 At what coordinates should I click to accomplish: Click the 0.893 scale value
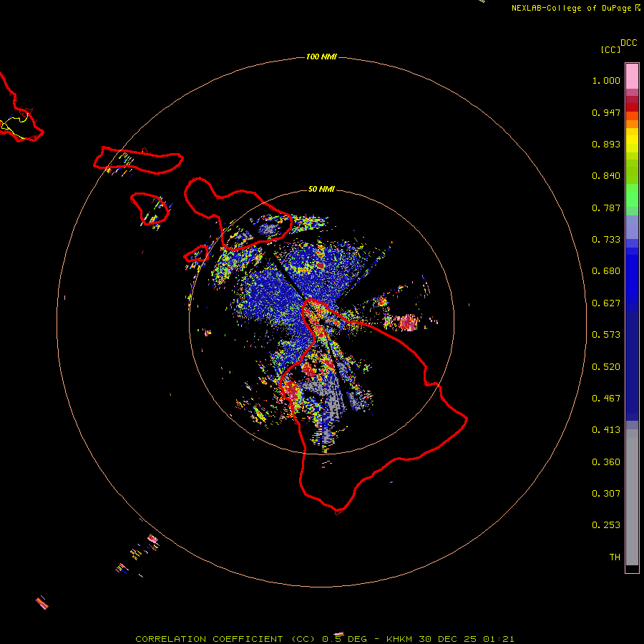coord(606,144)
